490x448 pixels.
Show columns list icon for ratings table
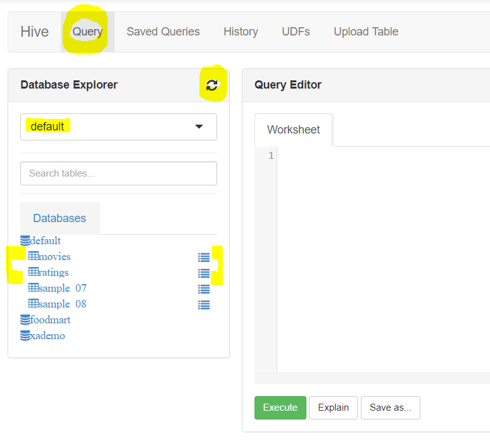point(204,273)
